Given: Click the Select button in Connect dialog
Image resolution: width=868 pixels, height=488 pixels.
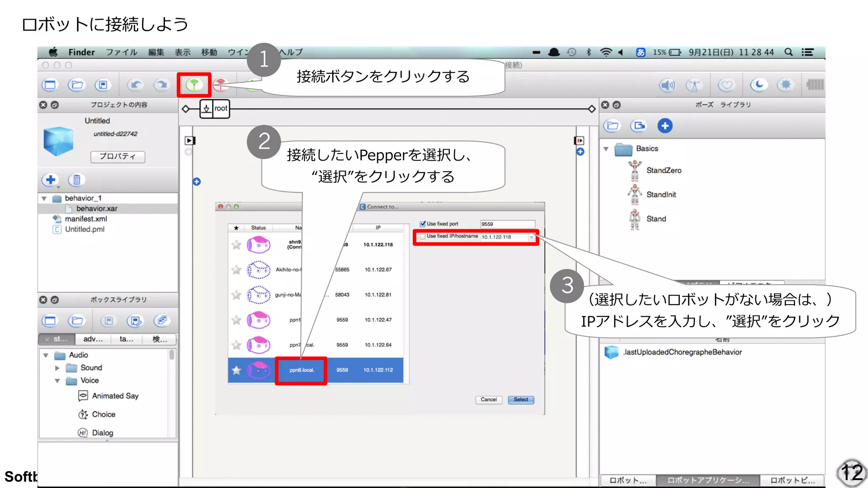Looking at the screenshot, I should [x=521, y=399].
